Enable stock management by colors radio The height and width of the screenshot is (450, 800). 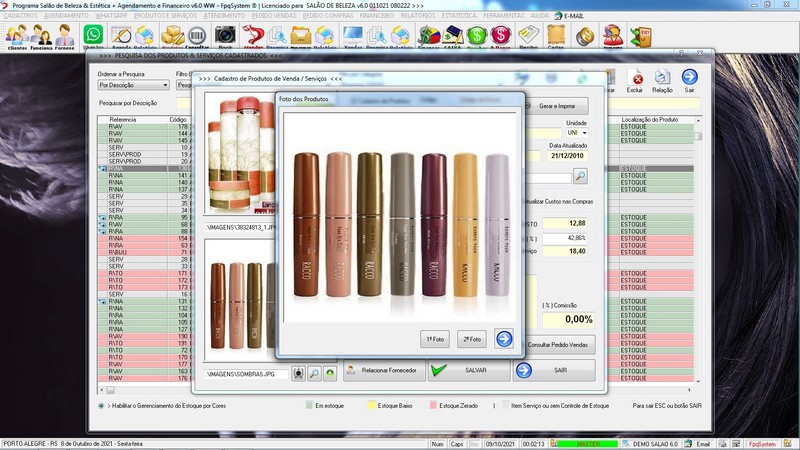click(x=101, y=406)
